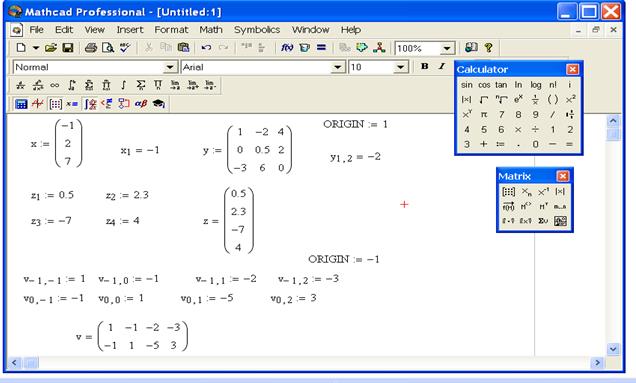This screenshot has height=383, width=636.
Task: Click the square root button in Calculator
Action: point(483,100)
